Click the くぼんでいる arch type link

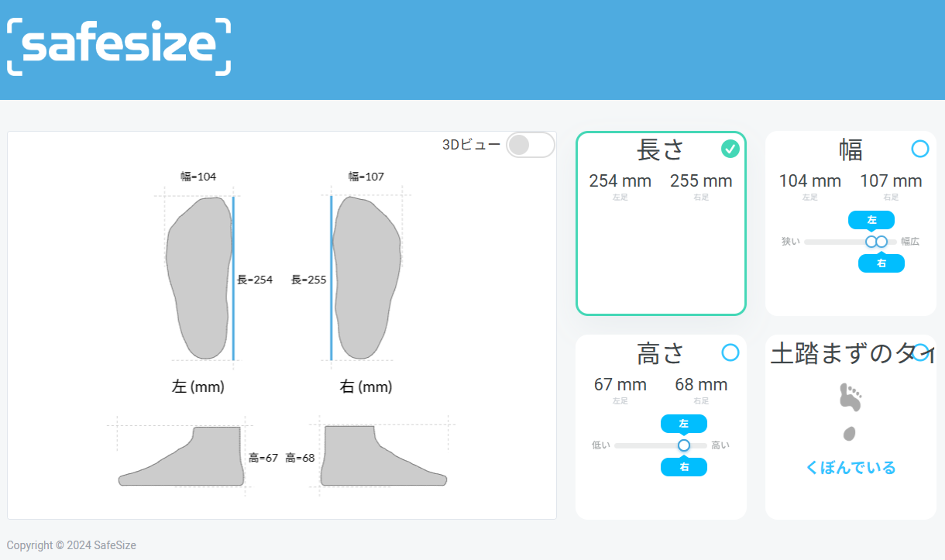click(850, 468)
